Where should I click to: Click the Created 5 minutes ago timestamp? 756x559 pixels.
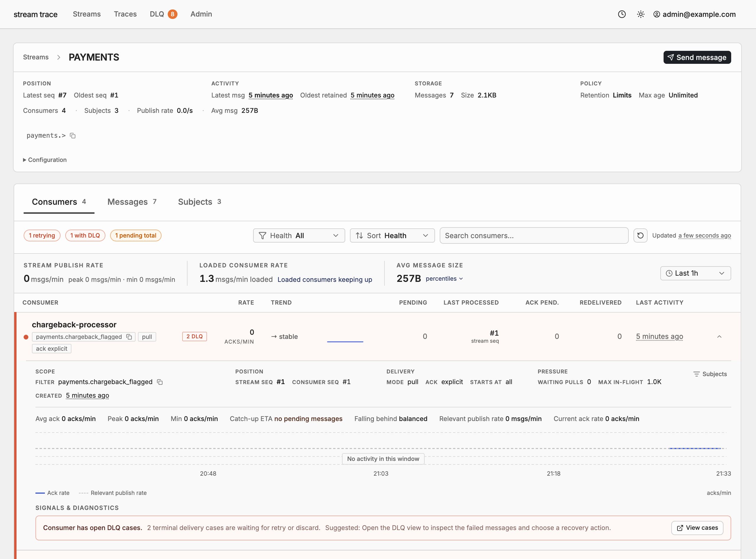click(87, 396)
